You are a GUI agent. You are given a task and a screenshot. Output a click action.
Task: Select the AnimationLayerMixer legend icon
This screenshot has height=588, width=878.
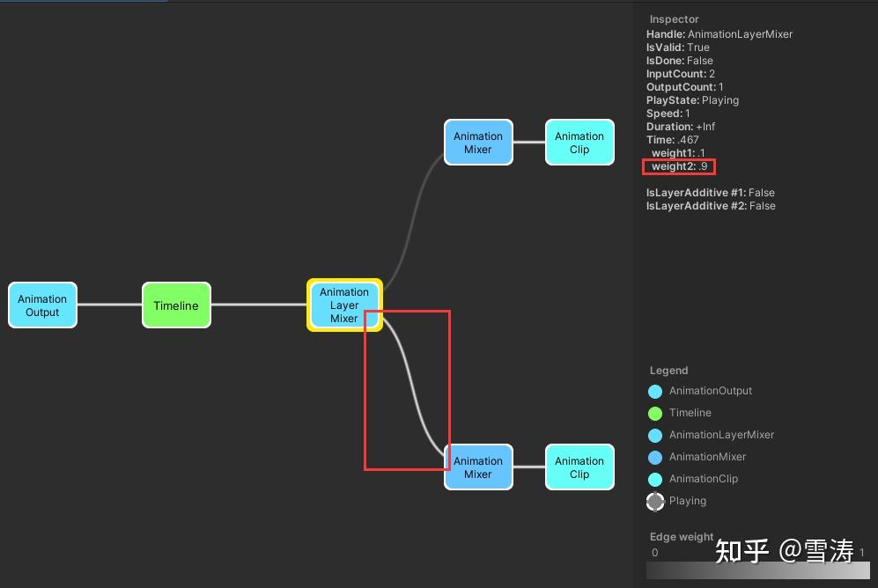coord(655,435)
